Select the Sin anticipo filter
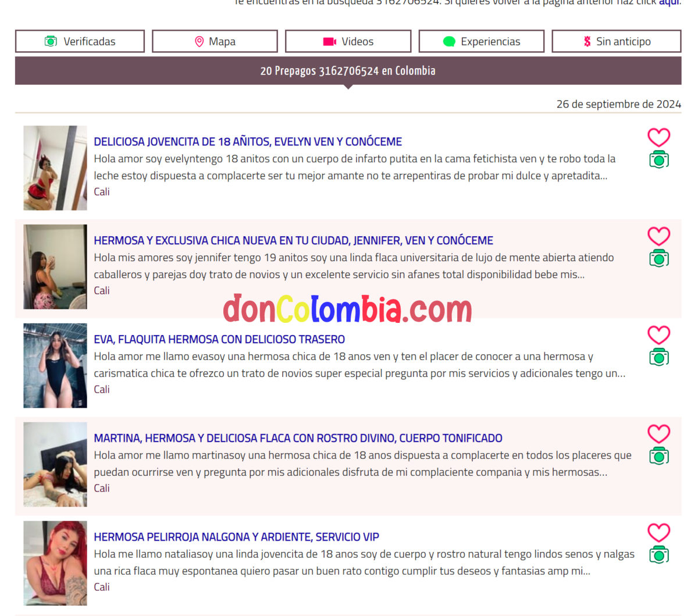Screen dimensions: 698x616 pyautogui.click(x=616, y=41)
